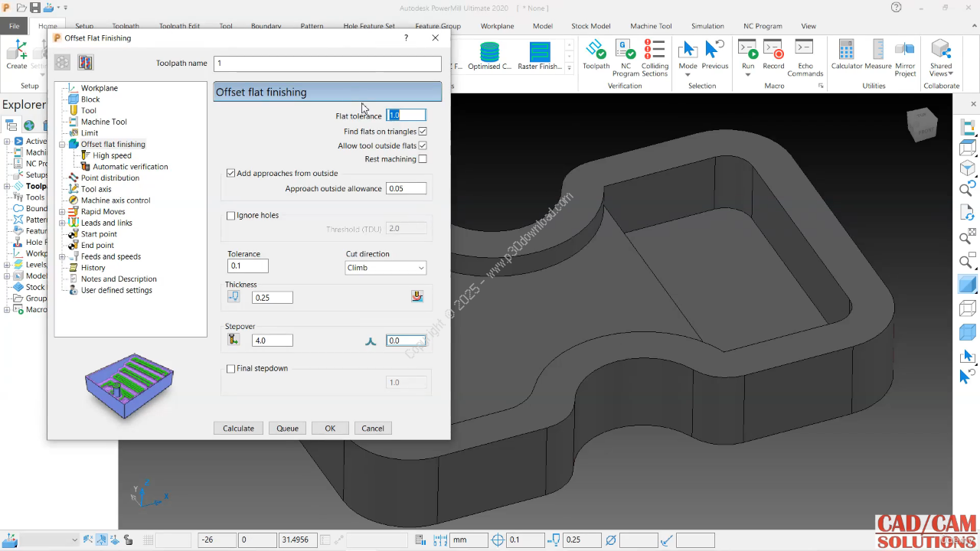Expand the Rapid Moves tree node

[x=63, y=212]
